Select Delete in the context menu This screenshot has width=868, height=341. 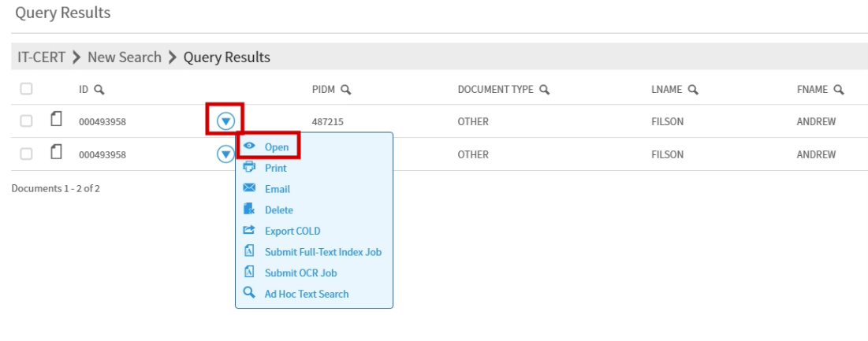tap(278, 210)
